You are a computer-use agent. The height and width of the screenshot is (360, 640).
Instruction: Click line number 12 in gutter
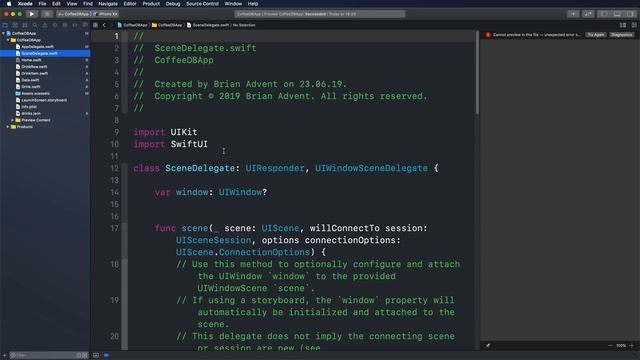pyautogui.click(x=114, y=168)
